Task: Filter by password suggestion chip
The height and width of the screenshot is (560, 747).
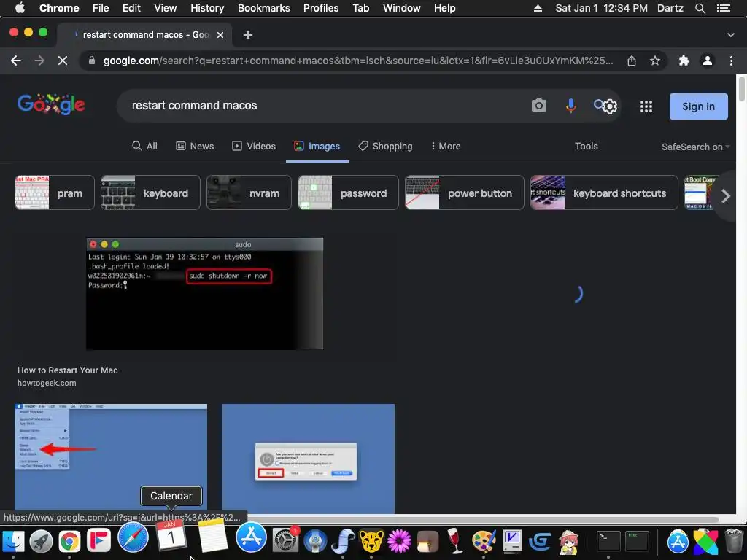Action: pos(348,192)
